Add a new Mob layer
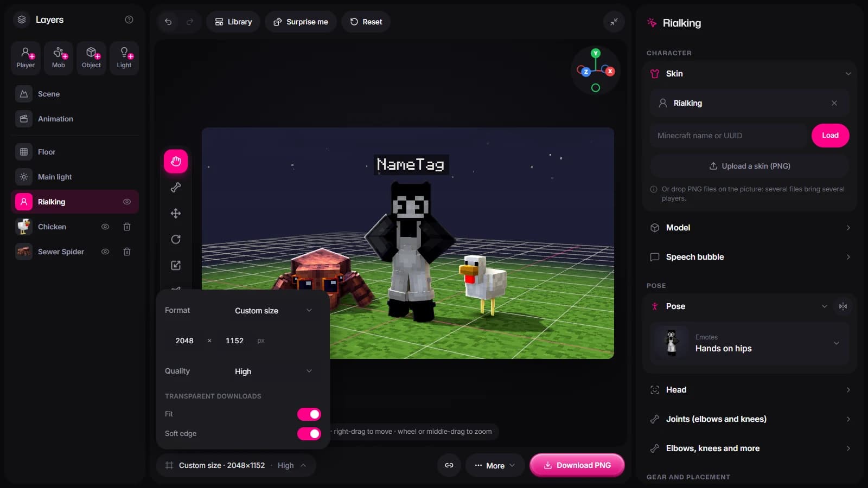The width and height of the screenshot is (868, 488). click(x=59, y=57)
